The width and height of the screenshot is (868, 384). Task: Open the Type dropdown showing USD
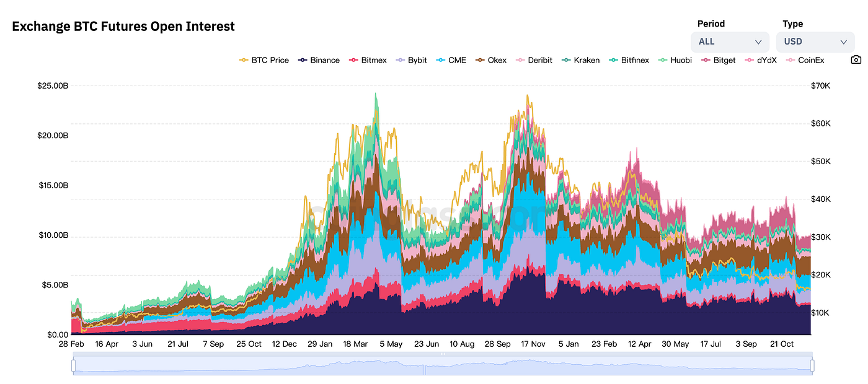[x=815, y=41]
